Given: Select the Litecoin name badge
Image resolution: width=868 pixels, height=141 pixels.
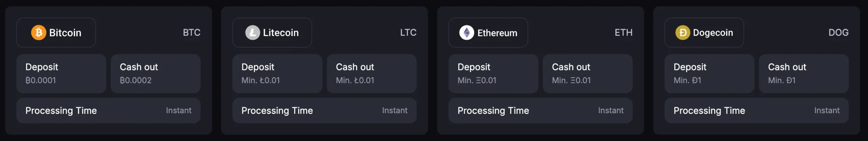Looking at the screenshot, I should (272, 33).
